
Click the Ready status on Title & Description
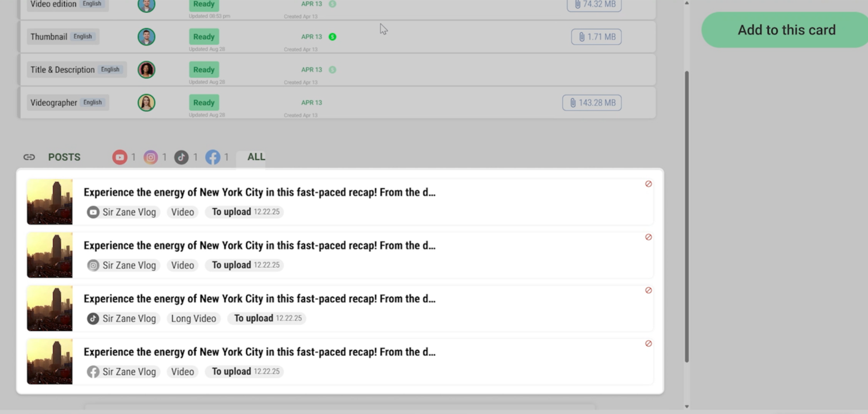coord(204,70)
